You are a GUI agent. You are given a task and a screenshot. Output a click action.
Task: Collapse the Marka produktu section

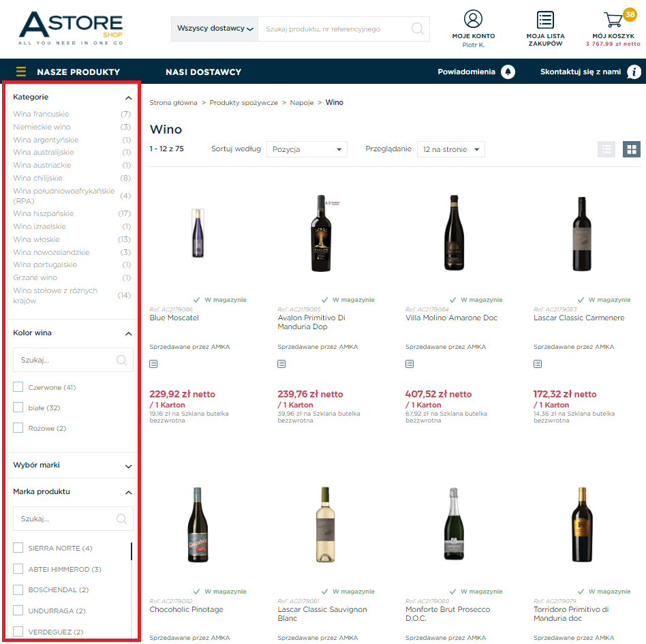pos(129,493)
